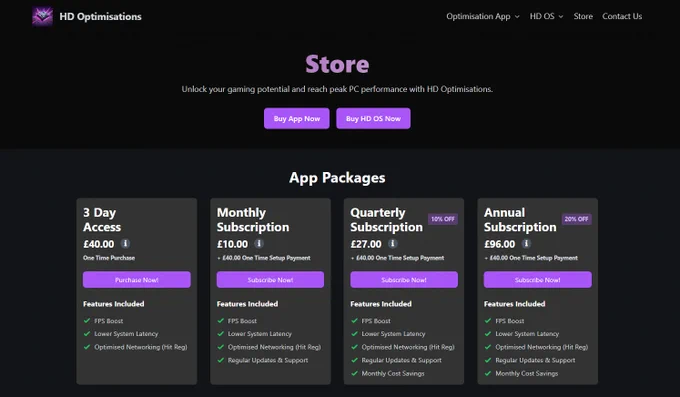Click Optimised Networking (Hit Reg) in Monthly card
Image resolution: width=680 pixels, height=397 pixels.
click(x=275, y=347)
